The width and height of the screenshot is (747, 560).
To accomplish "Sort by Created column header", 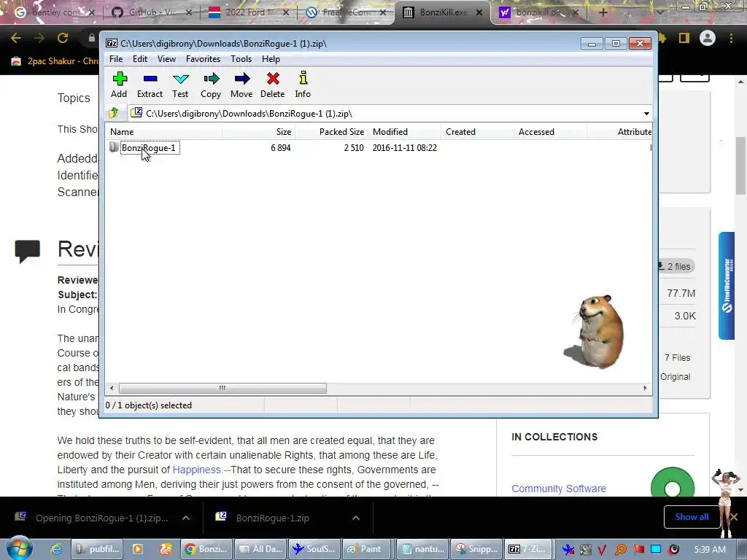I will tap(477, 132).
